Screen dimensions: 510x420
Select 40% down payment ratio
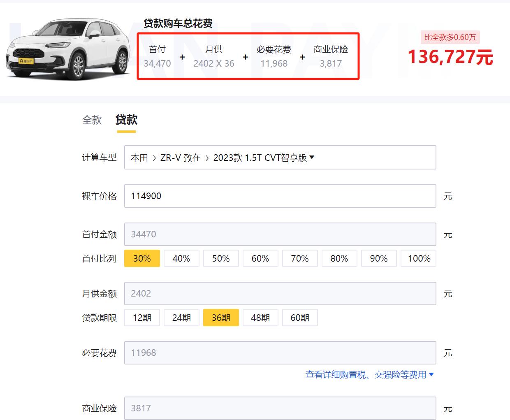tap(181, 258)
